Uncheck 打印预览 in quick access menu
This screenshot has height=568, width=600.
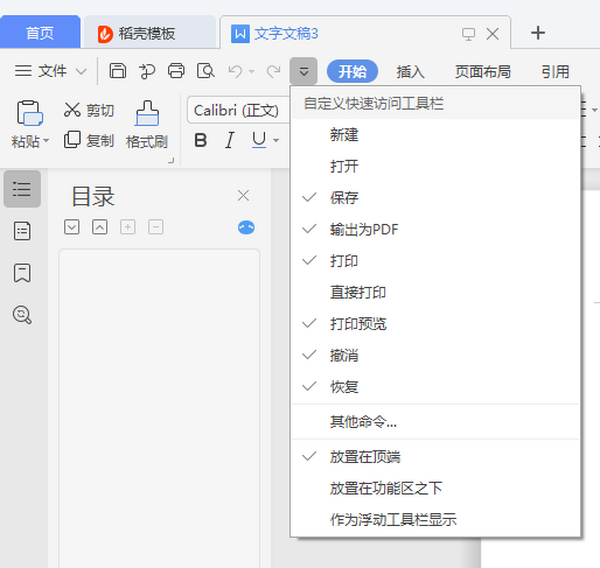(x=435, y=324)
